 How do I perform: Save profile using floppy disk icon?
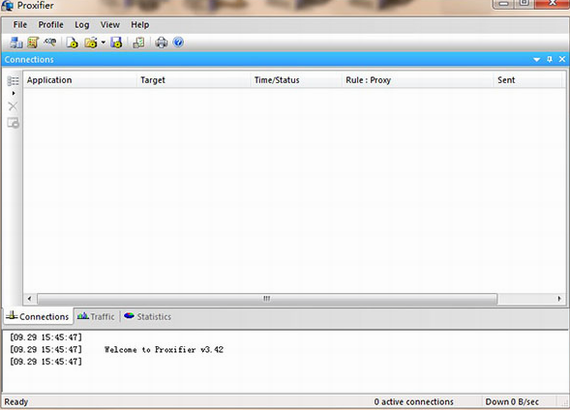click(x=116, y=43)
